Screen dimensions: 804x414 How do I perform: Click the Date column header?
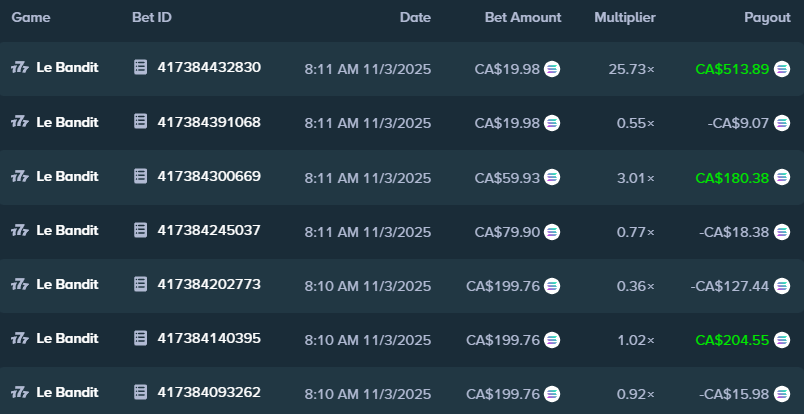coord(415,17)
